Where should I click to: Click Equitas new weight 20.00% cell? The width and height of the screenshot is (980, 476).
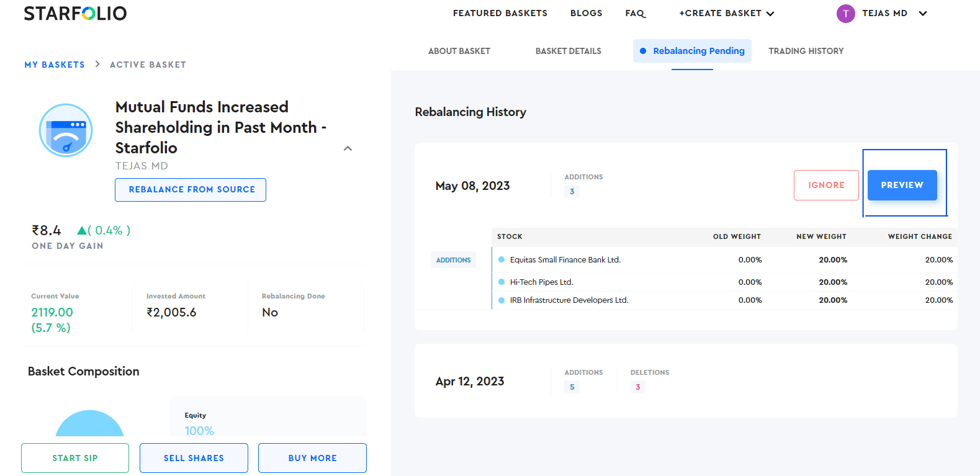pyautogui.click(x=833, y=260)
